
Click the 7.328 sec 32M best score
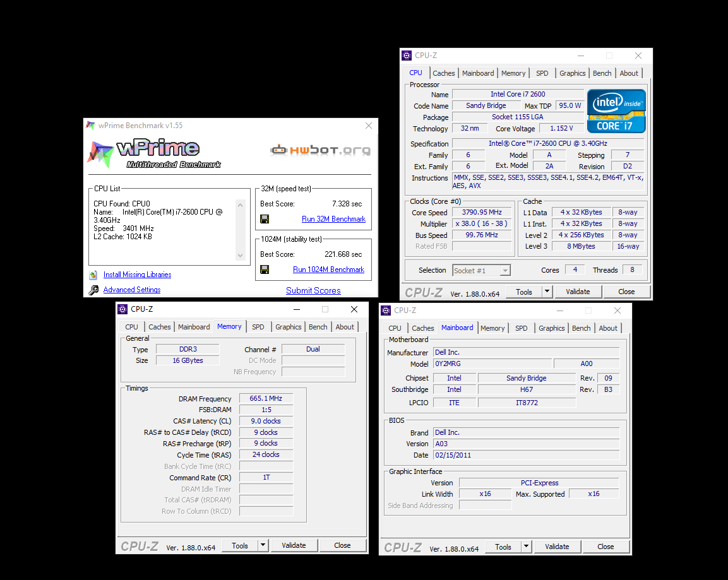coord(347,204)
